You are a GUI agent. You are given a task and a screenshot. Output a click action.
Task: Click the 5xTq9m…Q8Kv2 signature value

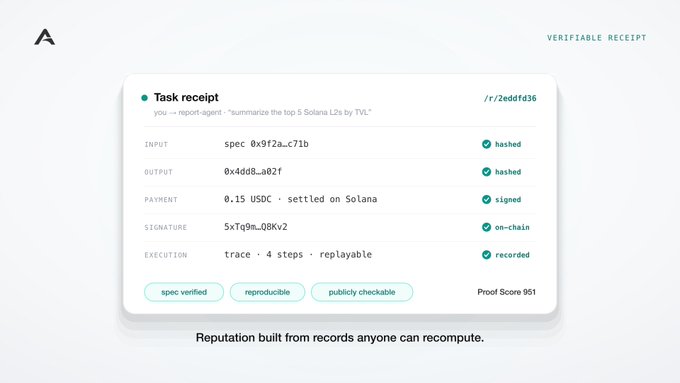point(255,227)
